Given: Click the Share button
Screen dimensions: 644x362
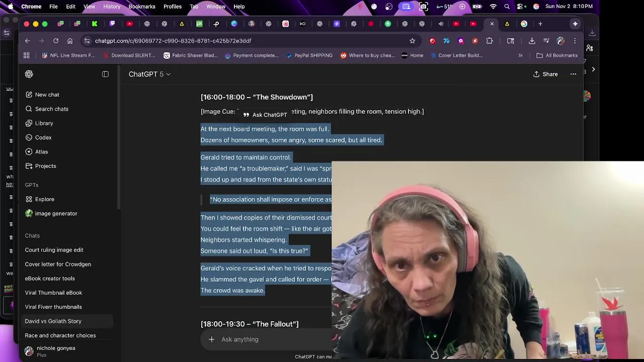Looking at the screenshot, I should click(545, 74).
